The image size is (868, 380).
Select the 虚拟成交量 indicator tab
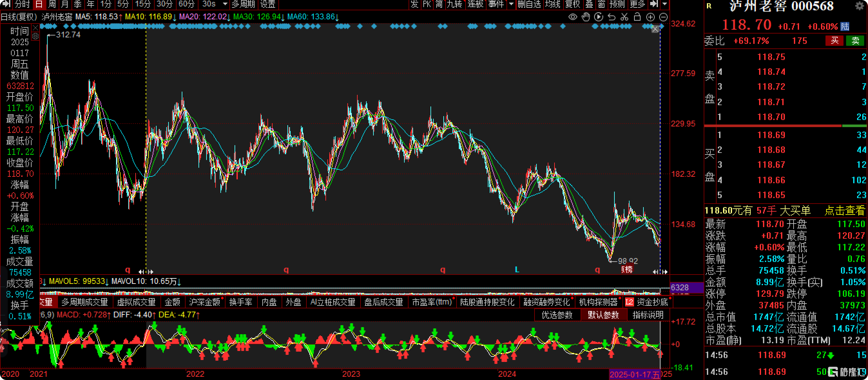coord(136,302)
